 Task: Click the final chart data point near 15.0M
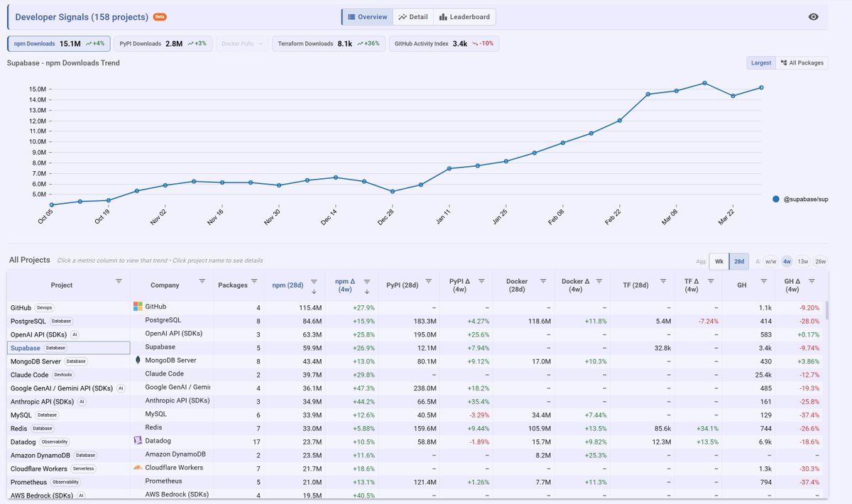[x=761, y=87]
